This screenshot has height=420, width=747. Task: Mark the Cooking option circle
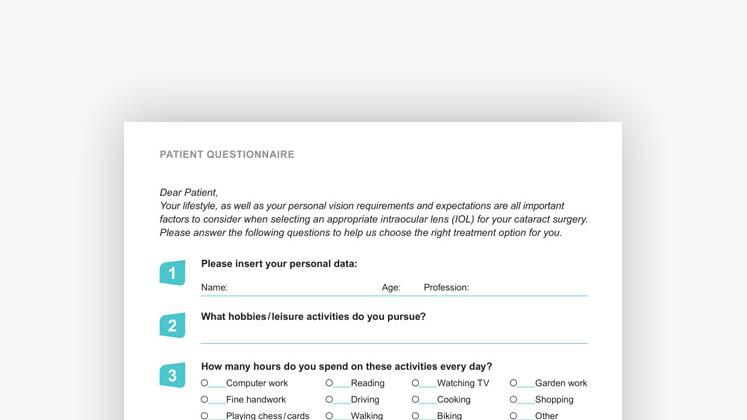pyautogui.click(x=415, y=400)
